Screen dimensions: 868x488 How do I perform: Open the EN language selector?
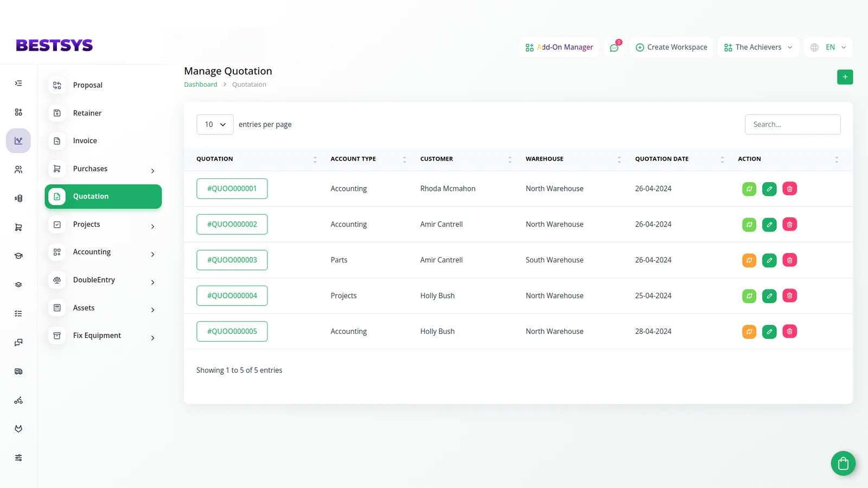click(x=828, y=48)
